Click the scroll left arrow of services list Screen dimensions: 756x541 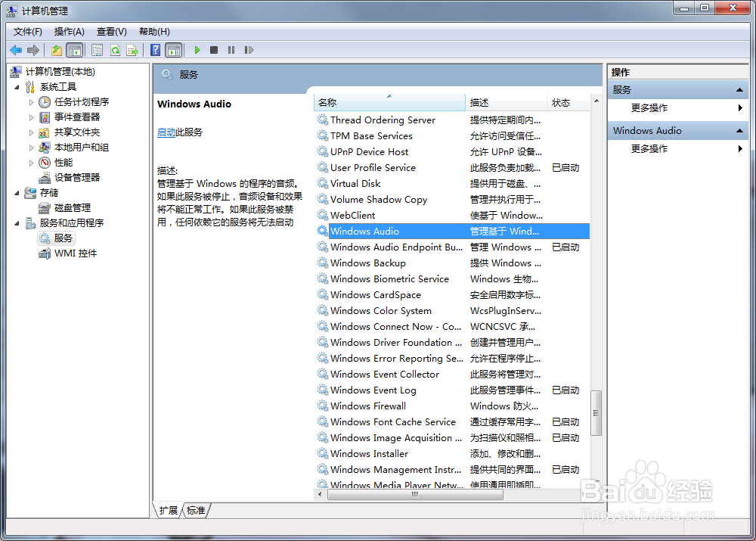(320, 495)
